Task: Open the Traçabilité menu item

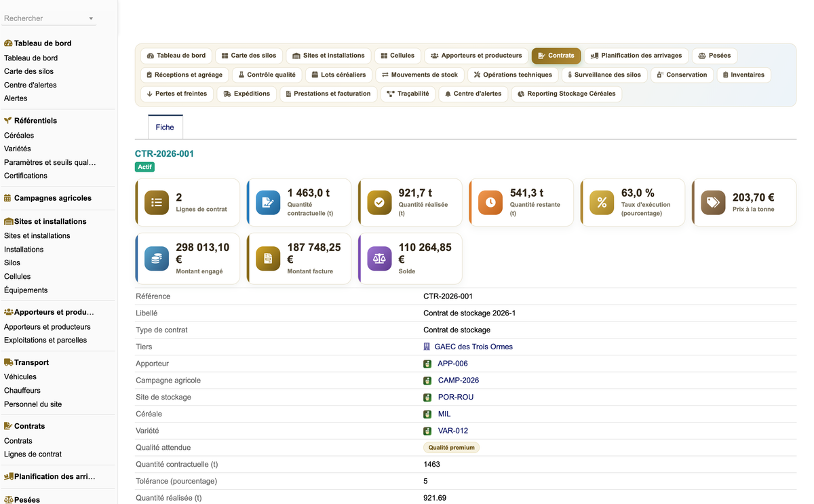Action: 408,94
